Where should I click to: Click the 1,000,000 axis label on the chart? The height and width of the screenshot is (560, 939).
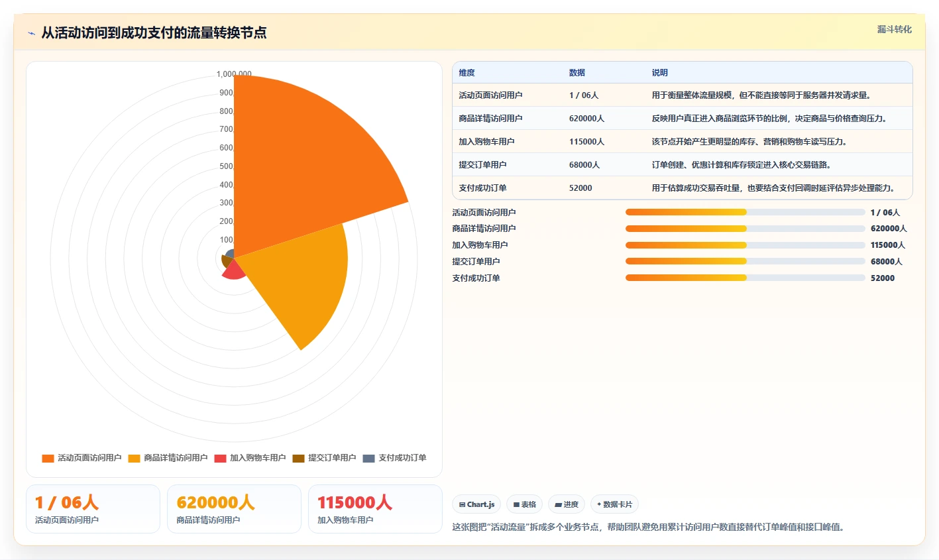point(234,74)
